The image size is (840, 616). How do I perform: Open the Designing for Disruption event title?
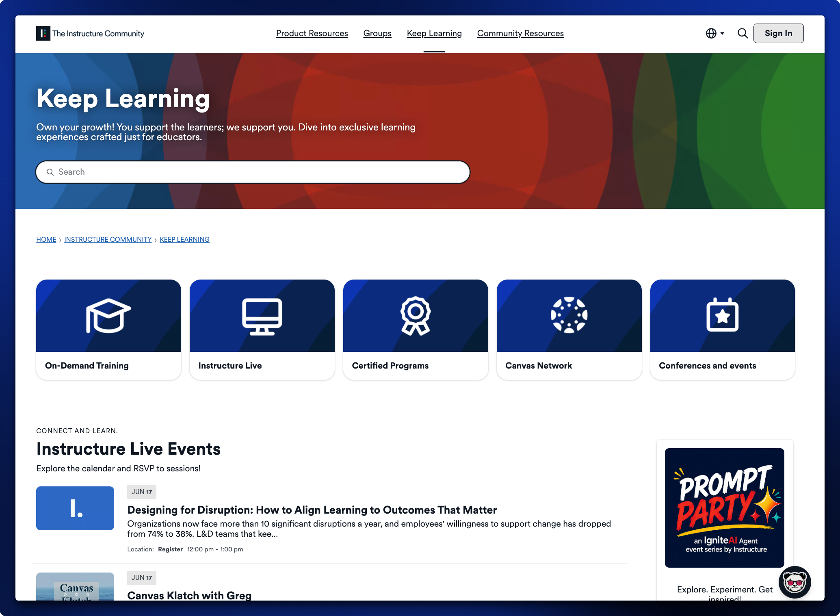[312, 510]
